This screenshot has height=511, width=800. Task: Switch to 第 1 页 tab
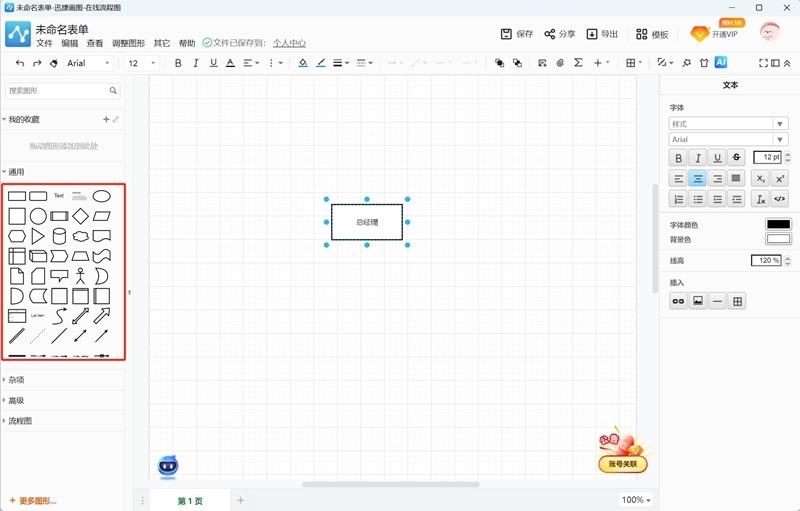[190, 501]
